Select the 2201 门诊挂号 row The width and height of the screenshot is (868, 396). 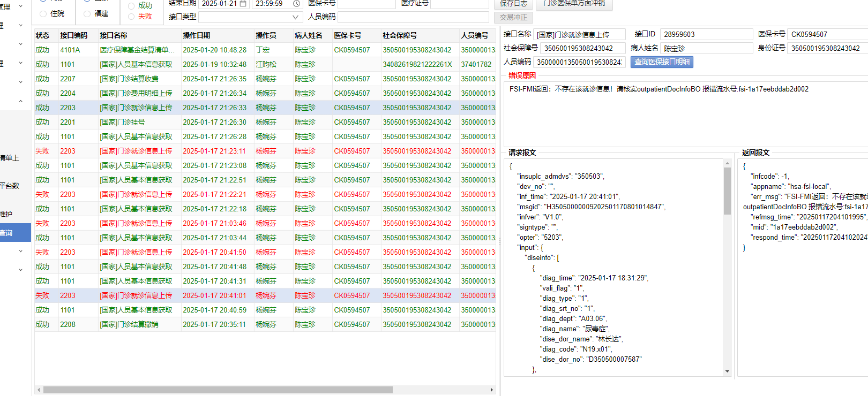point(265,122)
